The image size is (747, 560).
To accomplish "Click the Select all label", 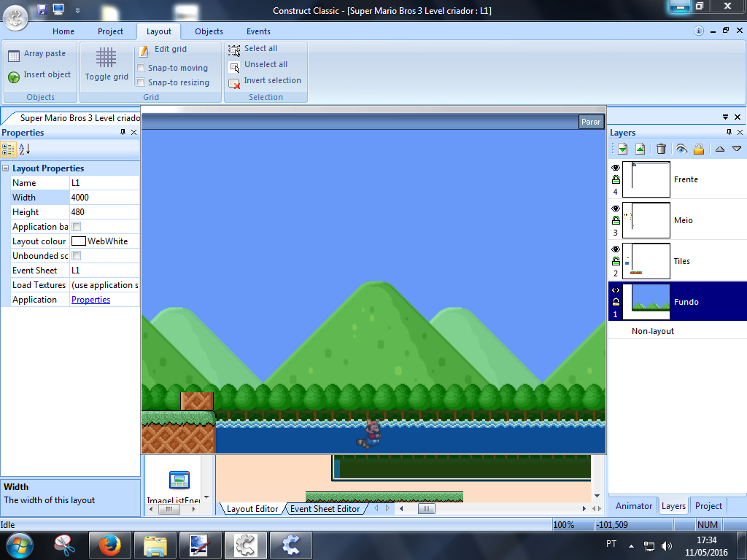I will click(260, 49).
